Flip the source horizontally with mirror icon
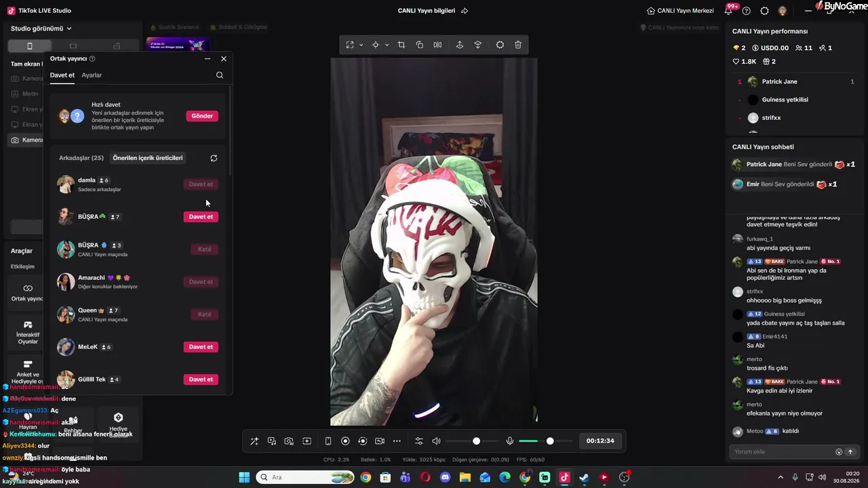868x488 pixels. (437, 45)
